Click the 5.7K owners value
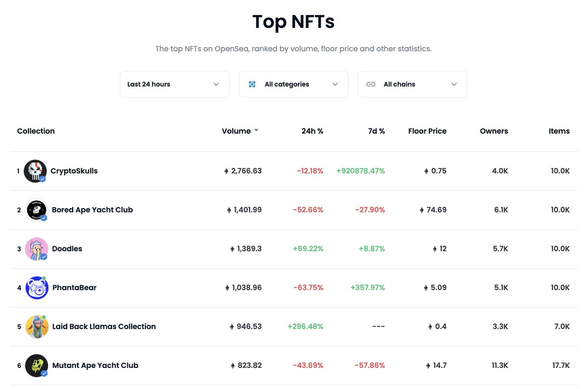 point(500,249)
